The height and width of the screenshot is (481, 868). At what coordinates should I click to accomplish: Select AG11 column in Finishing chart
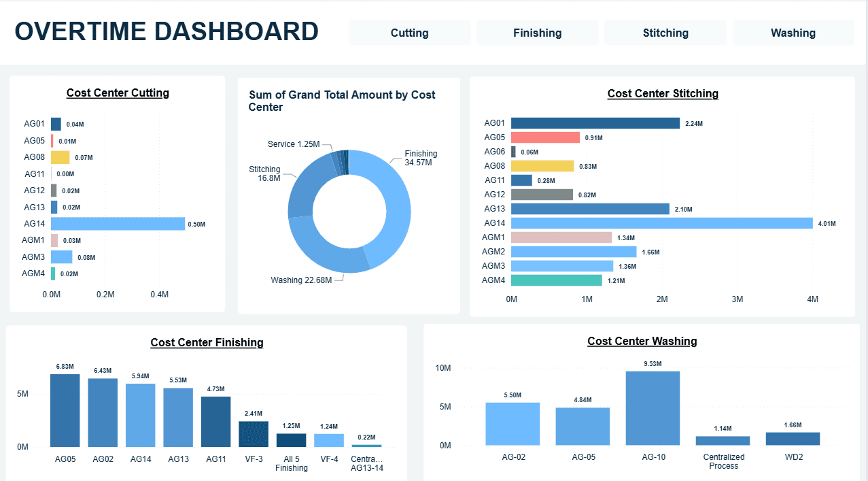click(216, 422)
